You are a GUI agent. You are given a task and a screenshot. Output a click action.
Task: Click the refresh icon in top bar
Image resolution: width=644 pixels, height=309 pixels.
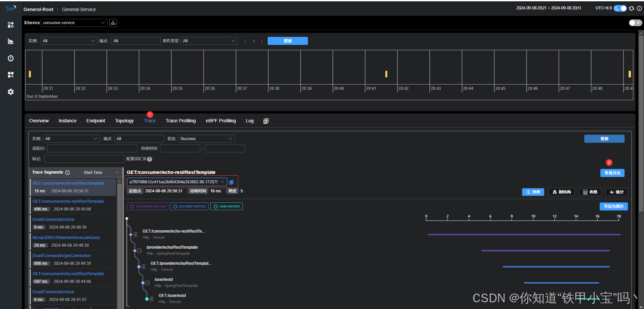(x=632, y=8)
